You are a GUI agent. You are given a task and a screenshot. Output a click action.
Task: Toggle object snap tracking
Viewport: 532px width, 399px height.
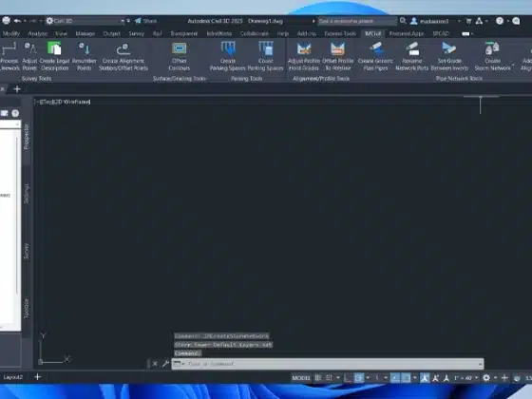tap(395, 378)
